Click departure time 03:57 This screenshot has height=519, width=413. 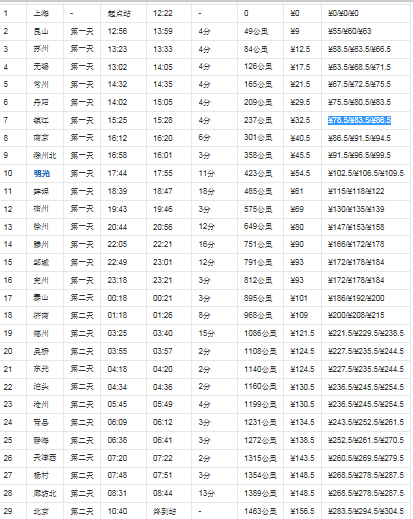(x=163, y=351)
